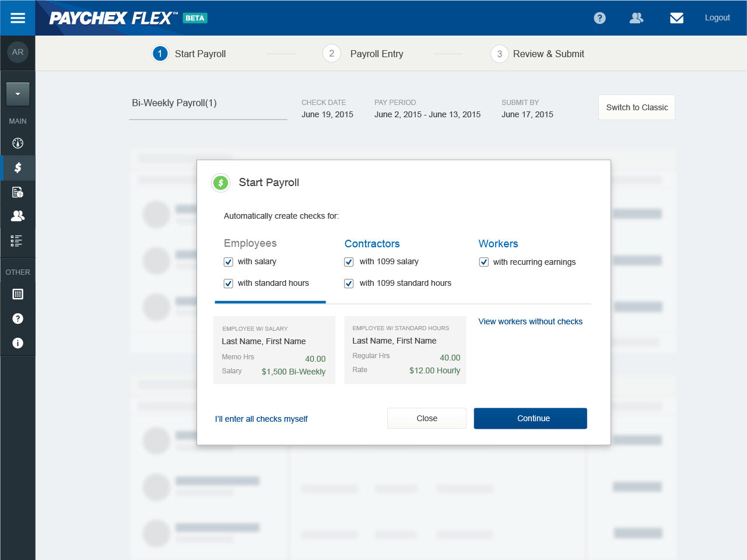Toggle Employees with standard hours checkbox
The image size is (747, 560).
[x=229, y=283]
